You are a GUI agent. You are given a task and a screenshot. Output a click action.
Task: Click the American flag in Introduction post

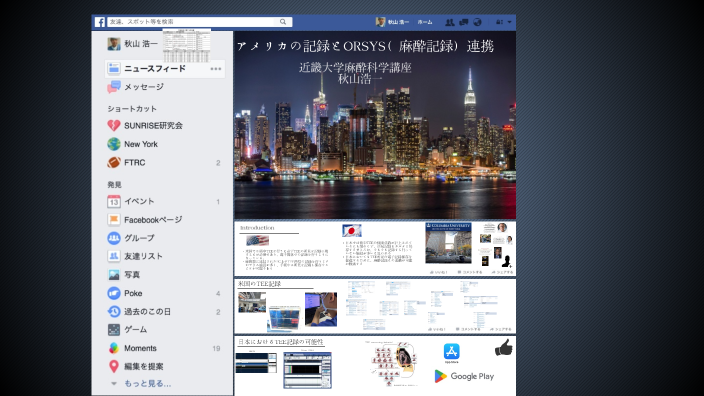click(x=258, y=241)
